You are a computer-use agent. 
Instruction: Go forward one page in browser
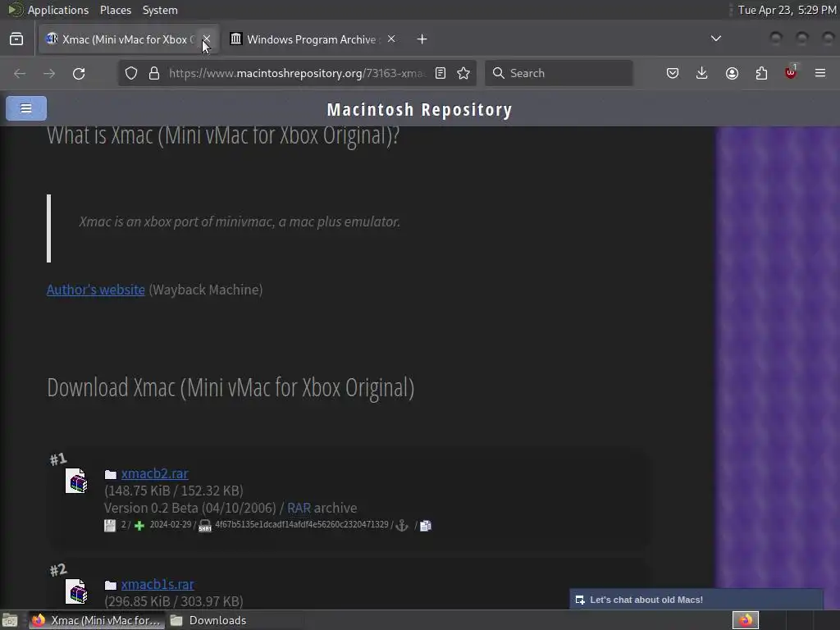click(x=49, y=73)
